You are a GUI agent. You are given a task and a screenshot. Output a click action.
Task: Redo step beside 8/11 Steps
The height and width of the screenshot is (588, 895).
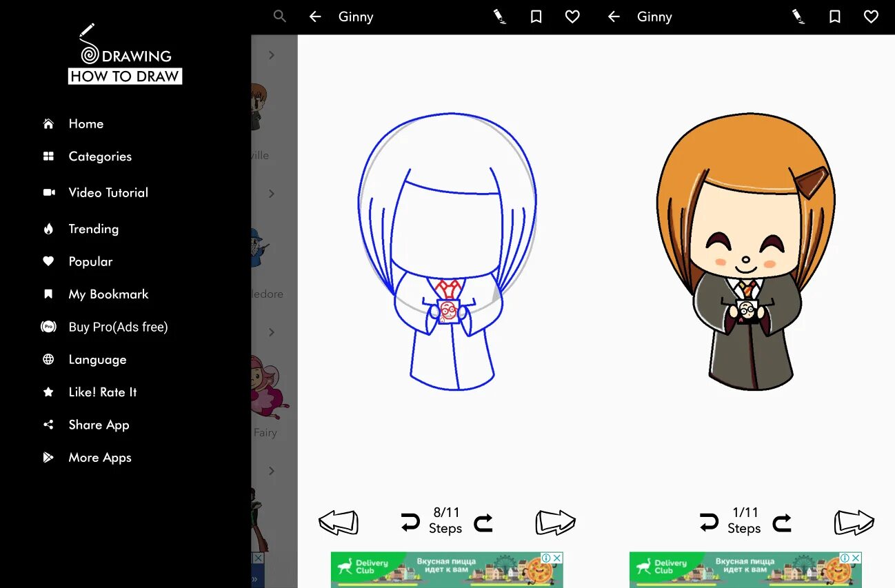[483, 523]
